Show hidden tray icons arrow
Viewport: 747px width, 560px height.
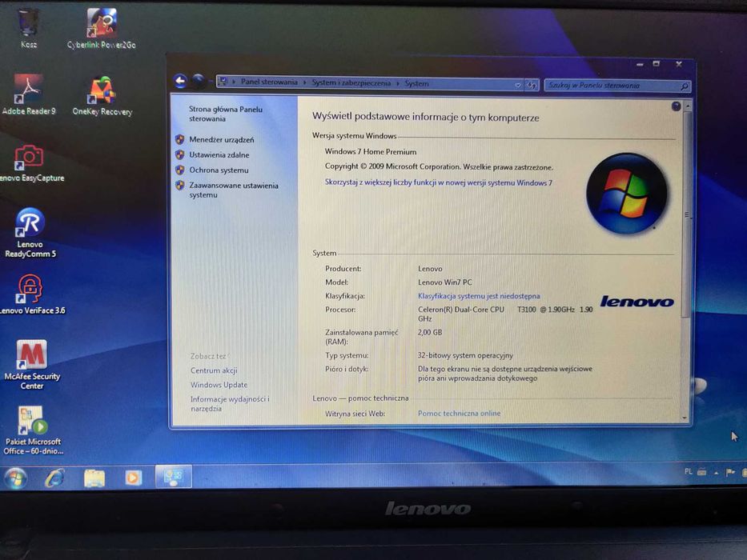pyautogui.click(x=716, y=473)
